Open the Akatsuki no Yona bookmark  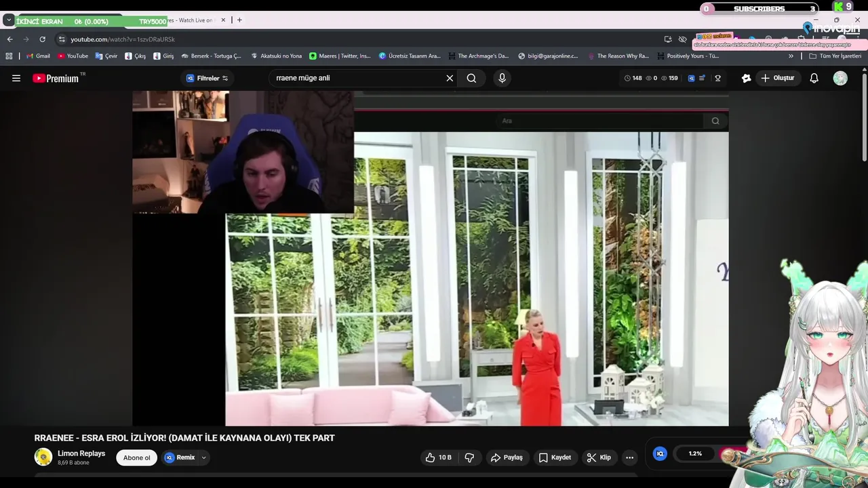(277, 56)
